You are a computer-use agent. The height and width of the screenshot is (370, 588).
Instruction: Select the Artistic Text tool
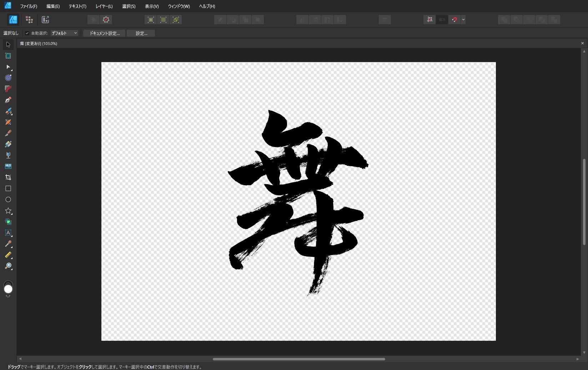8,233
